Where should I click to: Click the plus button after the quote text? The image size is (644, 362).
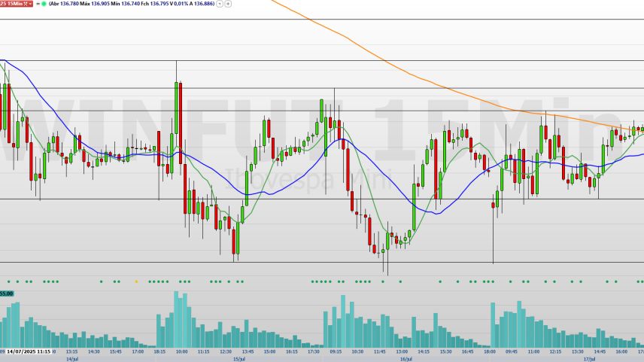(x=229, y=4)
